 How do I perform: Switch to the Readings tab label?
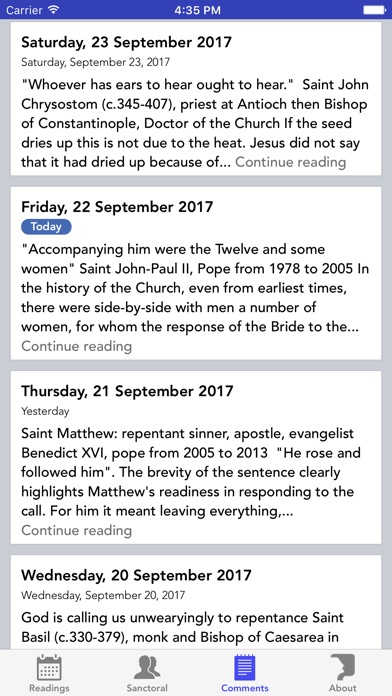click(49, 688)
